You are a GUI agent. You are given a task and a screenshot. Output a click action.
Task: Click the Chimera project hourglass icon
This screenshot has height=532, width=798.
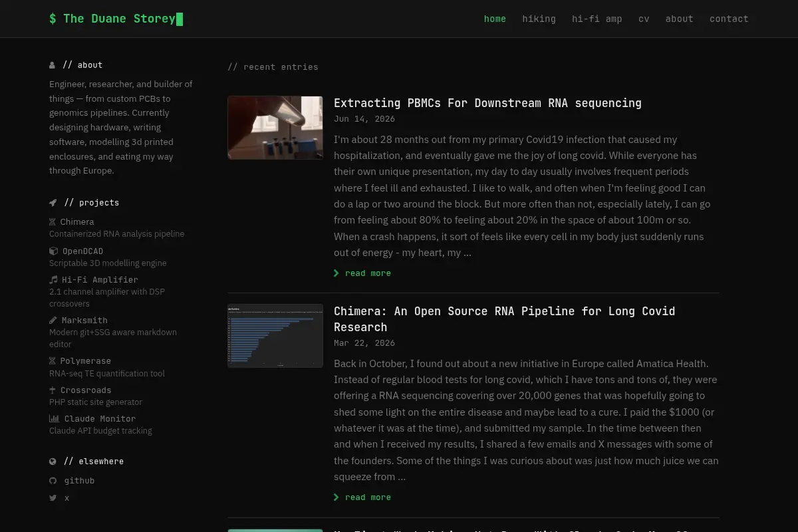click(x=53, y=222)
